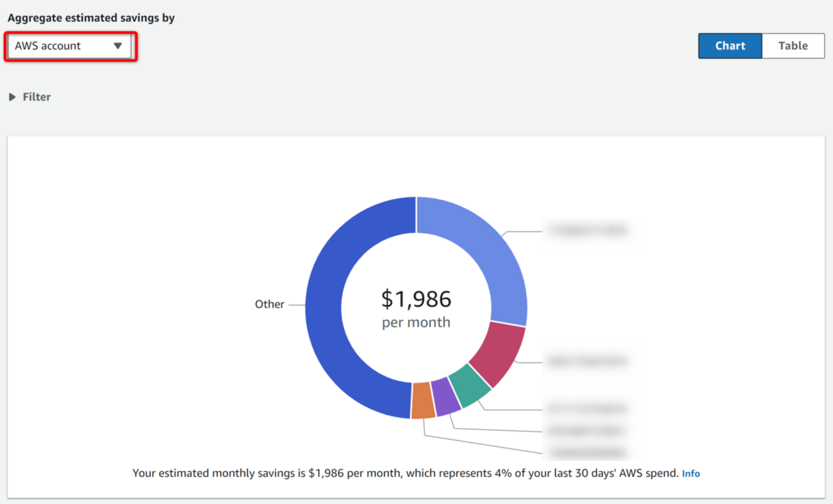Click the "Other" chart label
The height and width of the screenshot is (504, 833).
coord(269,305)
